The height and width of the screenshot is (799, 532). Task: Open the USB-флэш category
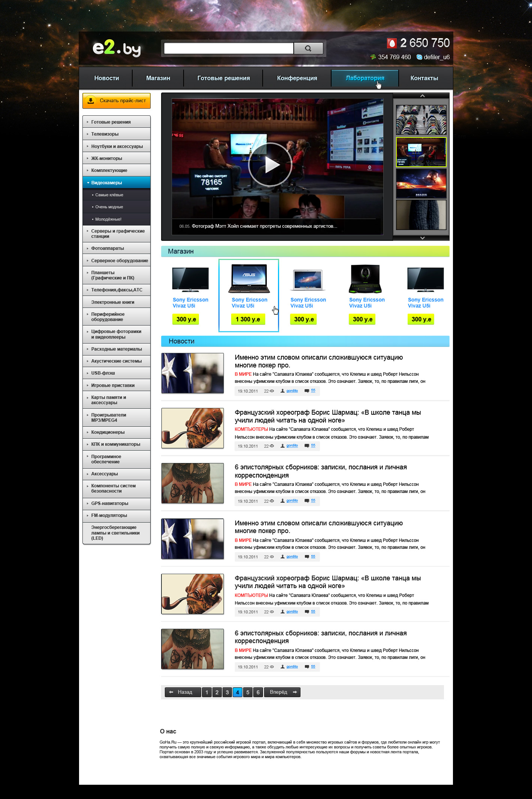117,373
